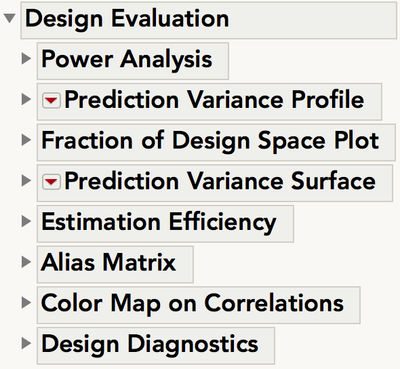This screenshot has width=400, height=369.
Task: Select the Estimation Efficiency title bar
Action: tap(165, 224)
